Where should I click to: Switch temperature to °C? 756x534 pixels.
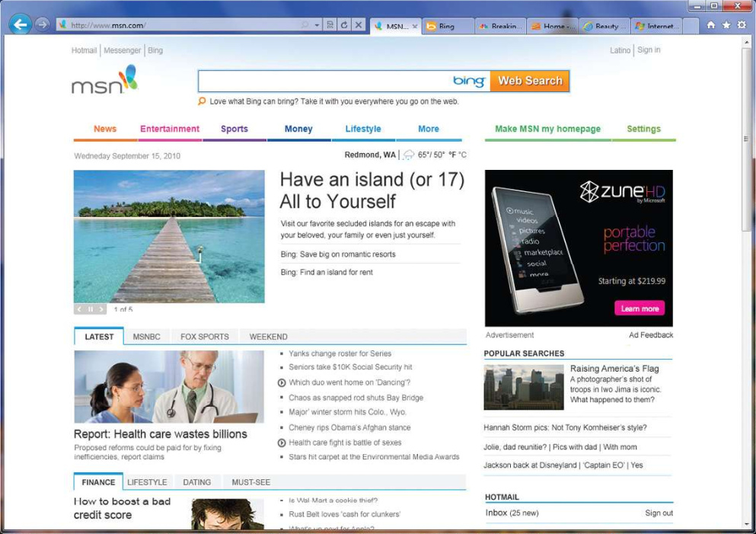(462, 155)
